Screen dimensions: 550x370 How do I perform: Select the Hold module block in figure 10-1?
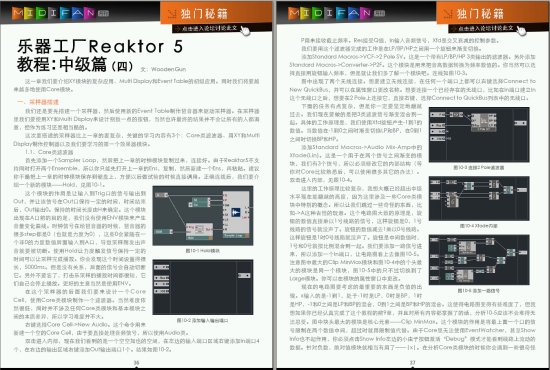pos(199,231)
